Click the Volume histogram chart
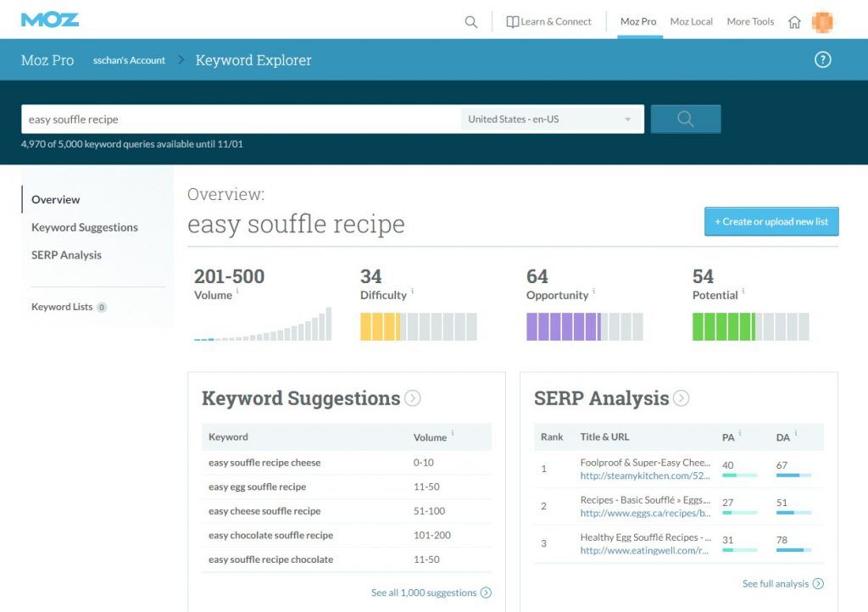Image resolution: width=868 pixels, height=612 pixels. [263, 324]
